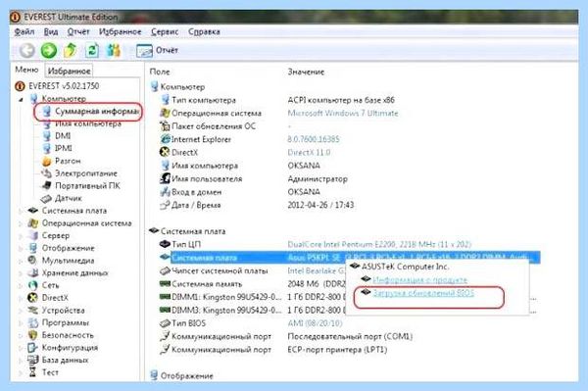Select IPMI in the tree
This screenshot has width=588, height=391.
pyautogui.click(x=64, y=148)
